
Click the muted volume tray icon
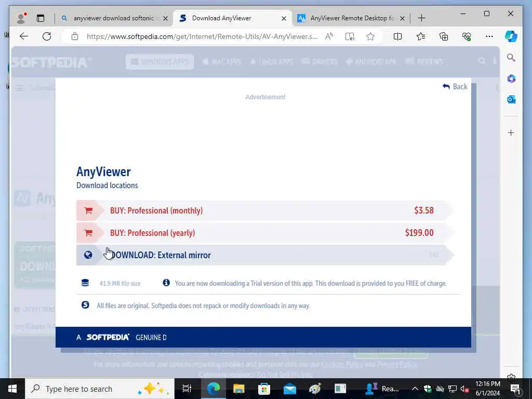point(464,389)
